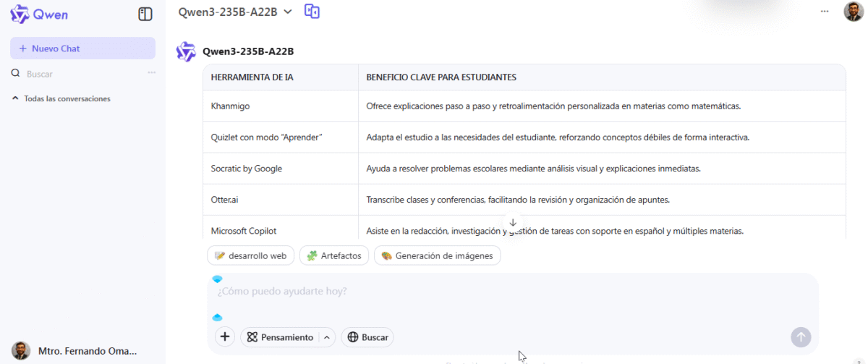
Task: Click the scroll-to-bottom arrow button
Action: click(513, 223)
